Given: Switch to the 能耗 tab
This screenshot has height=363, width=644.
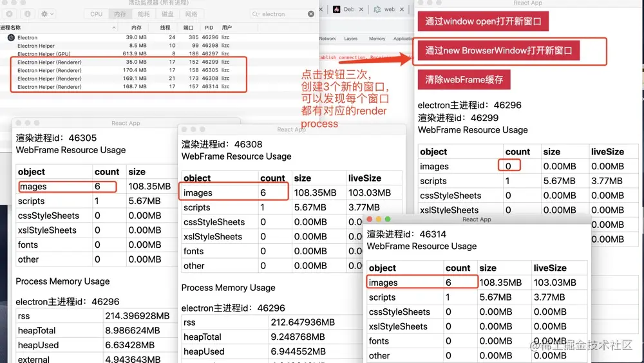Looking at the screenshot, I should [144, 14].
